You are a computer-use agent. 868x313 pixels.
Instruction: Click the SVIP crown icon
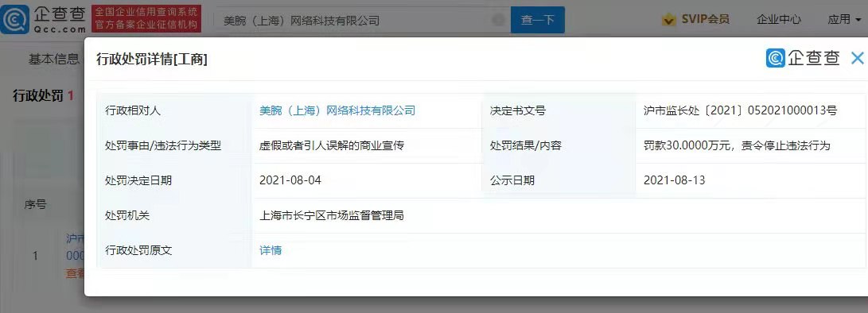tap(669, 20)
